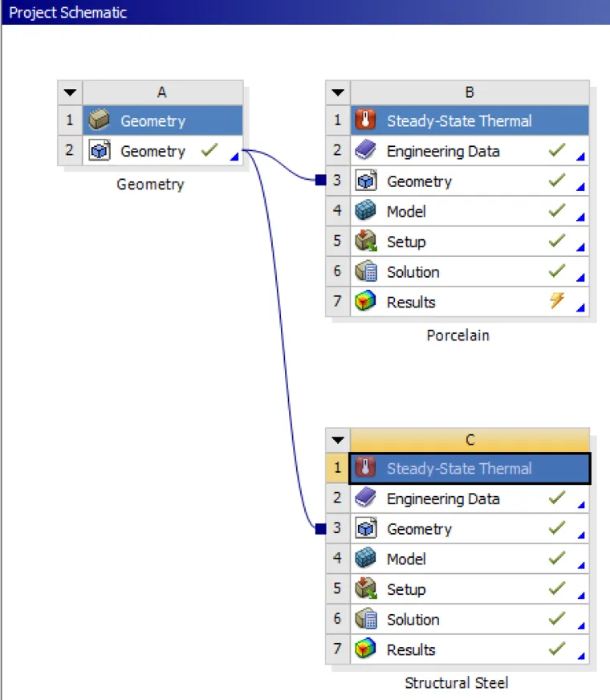Select the Steady-State Thermal title in system C
The height and width of the screenshot is (700, 610).
pos(470,468)
